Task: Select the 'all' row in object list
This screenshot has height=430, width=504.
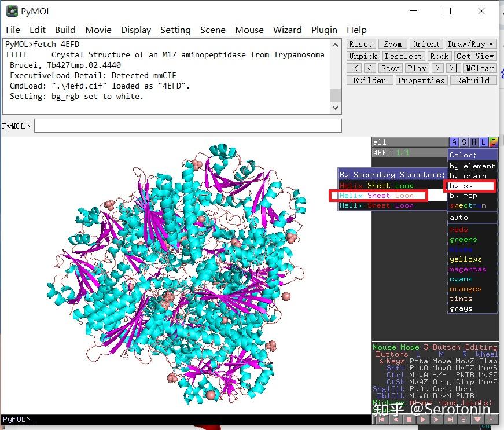Action: click(x=410, y=142)
